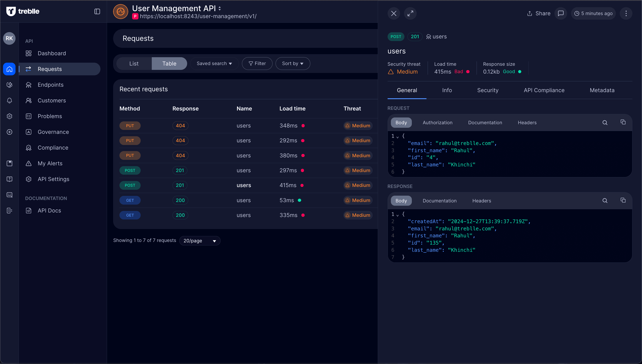Click the Share button
The width and height of the screenshot is (642, 364).
pyautogui.click(x=538, y=14)
